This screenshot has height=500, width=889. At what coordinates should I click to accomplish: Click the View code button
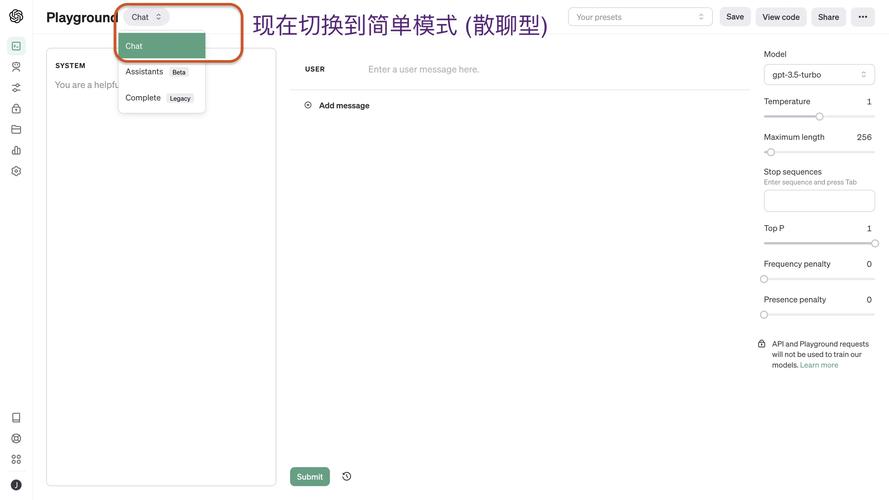pos(781,17)
